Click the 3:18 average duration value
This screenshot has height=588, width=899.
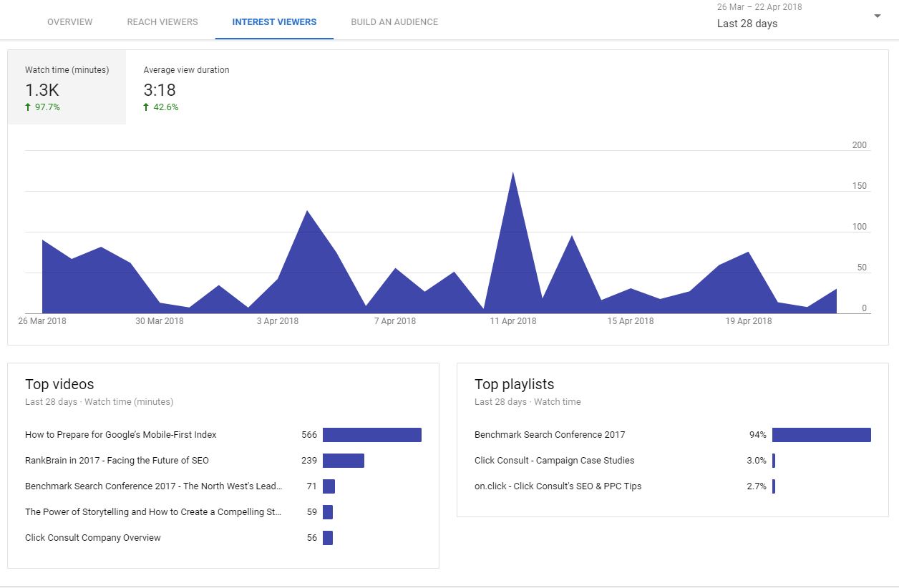(160, 90)
